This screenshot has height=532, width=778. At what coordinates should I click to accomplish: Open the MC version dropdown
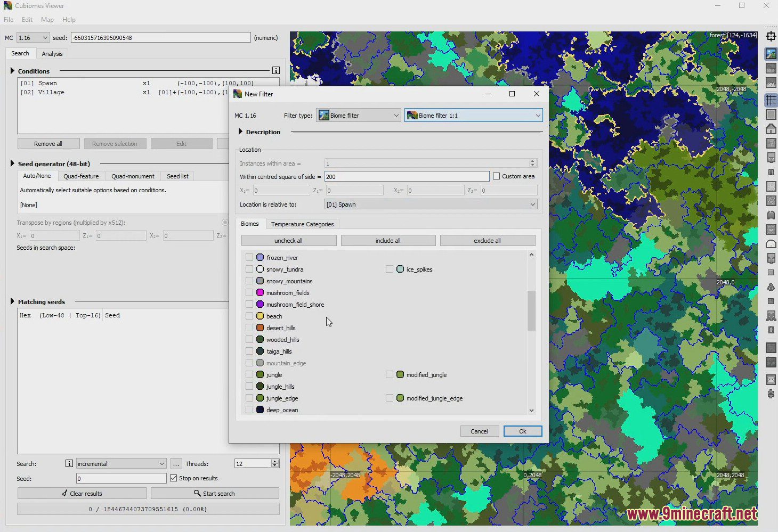point(33,37)
